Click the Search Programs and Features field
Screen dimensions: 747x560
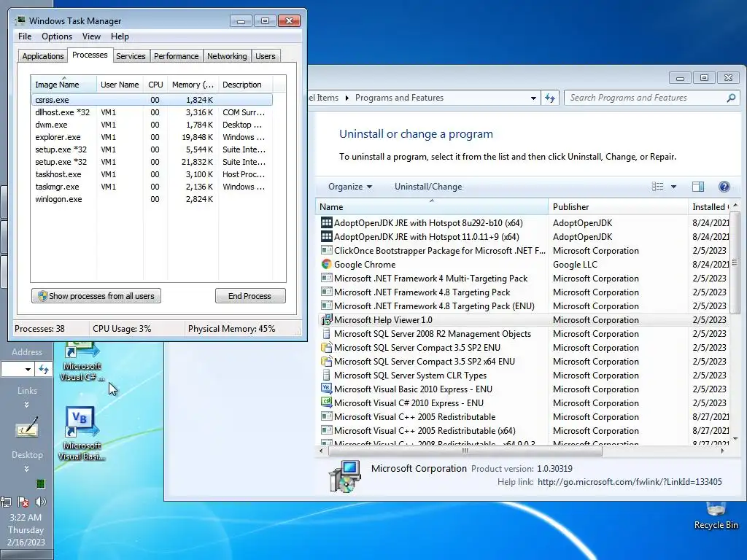650,98
